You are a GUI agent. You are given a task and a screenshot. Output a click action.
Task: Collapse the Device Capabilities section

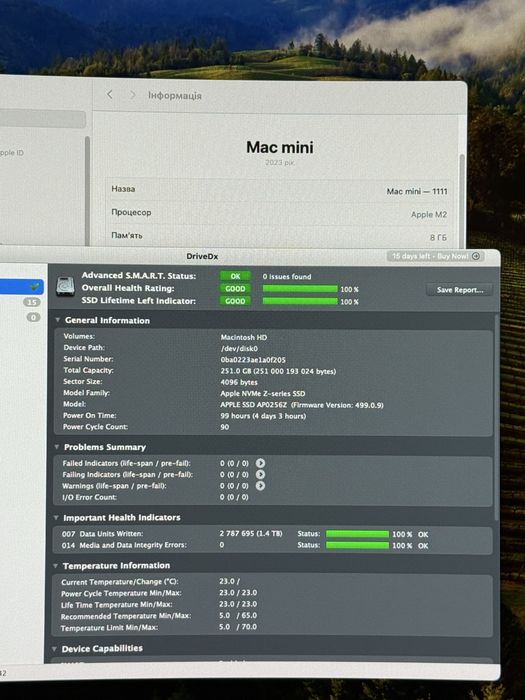(54, 649)
